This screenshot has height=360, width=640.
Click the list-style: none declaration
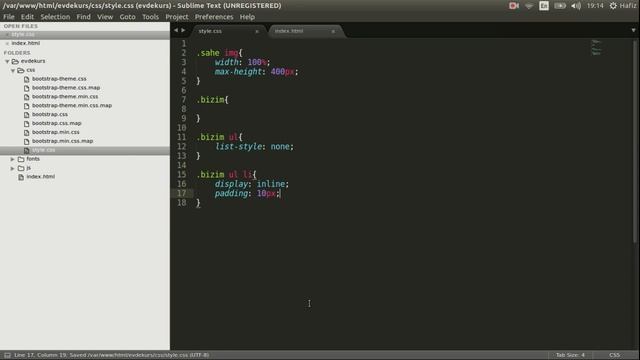(254, 147)
